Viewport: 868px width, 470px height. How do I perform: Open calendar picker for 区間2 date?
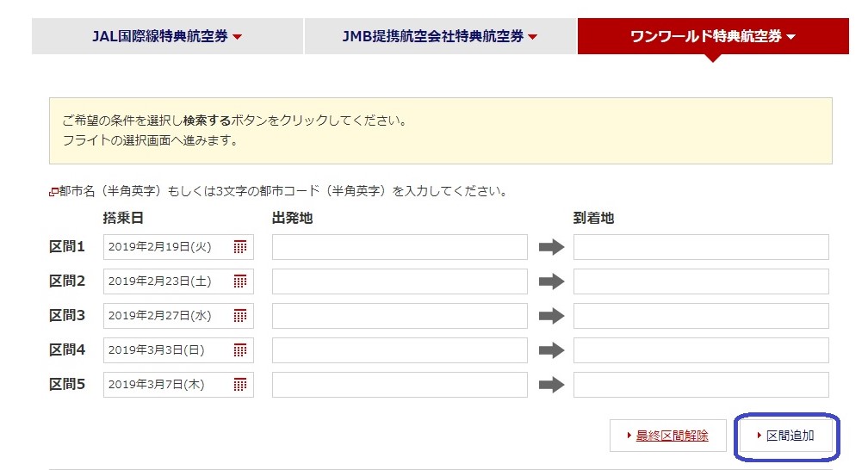tap(239, 281)
